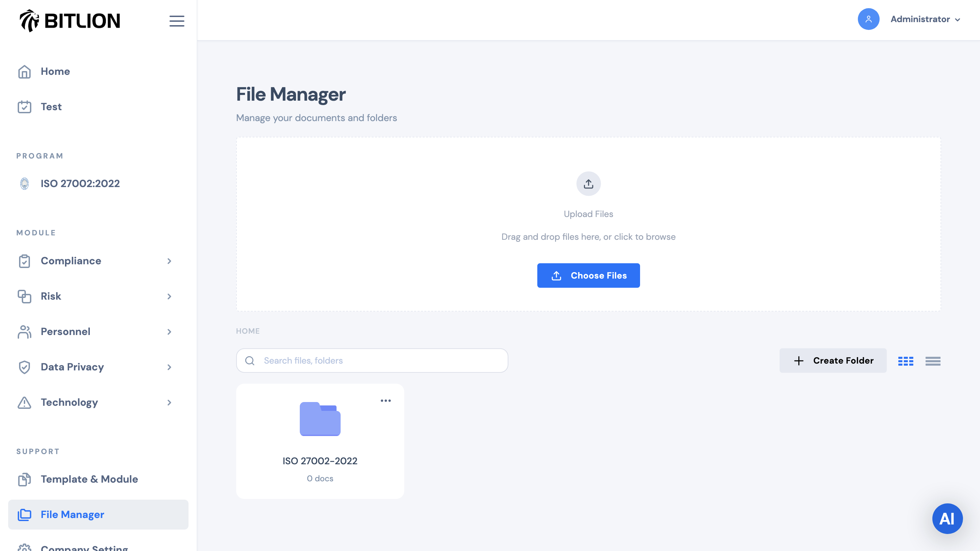This screenshot has width=980, height=551.
Task: Click Create Folder button
Action: [x=833, y=361]
